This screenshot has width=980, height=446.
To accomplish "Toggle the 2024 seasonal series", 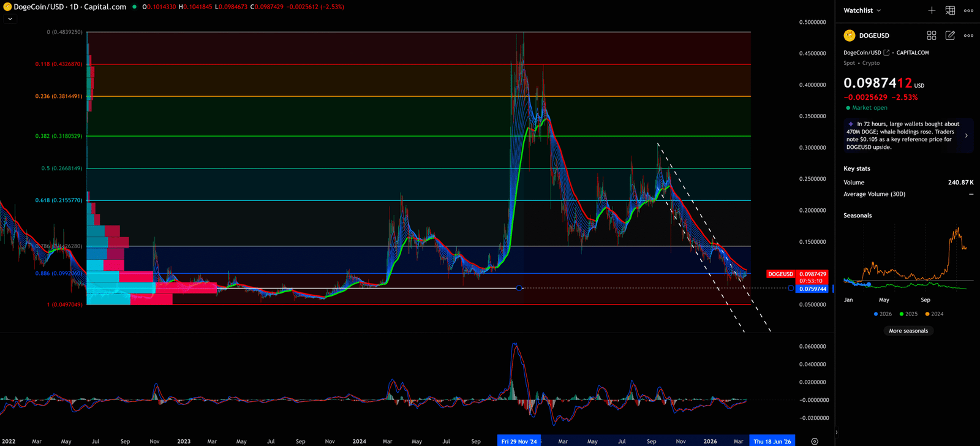I will [934, 314].
